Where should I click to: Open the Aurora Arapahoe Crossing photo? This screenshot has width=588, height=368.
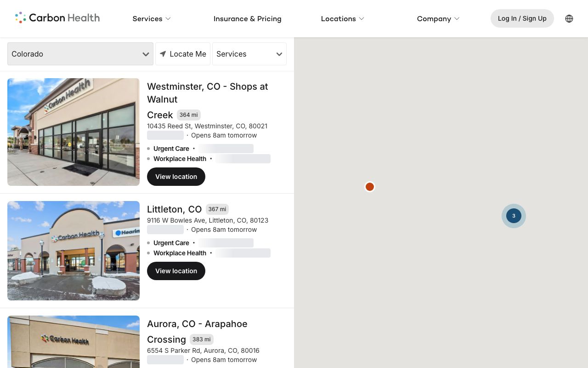pyautogui.click(x=73, y=342)
